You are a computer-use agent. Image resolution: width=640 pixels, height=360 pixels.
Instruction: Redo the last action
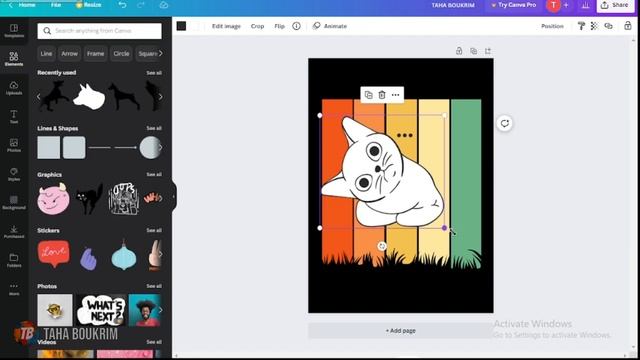(x=141, y=5)
